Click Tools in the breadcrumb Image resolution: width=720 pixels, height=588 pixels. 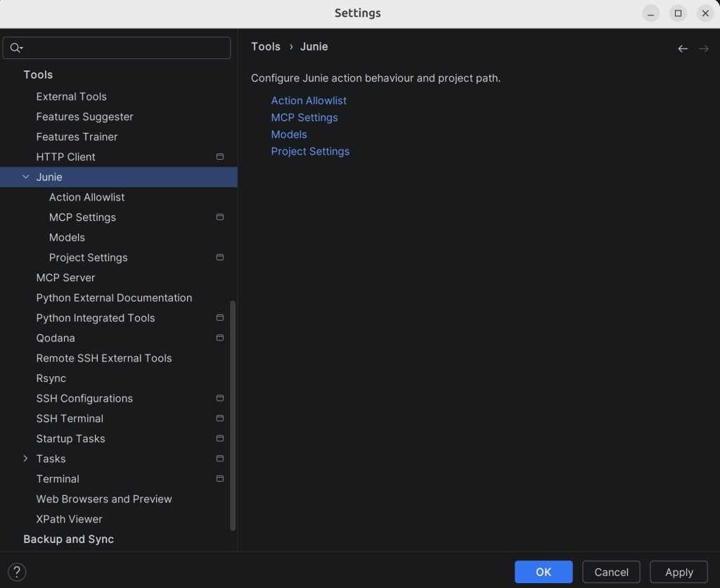coord(265,47)
